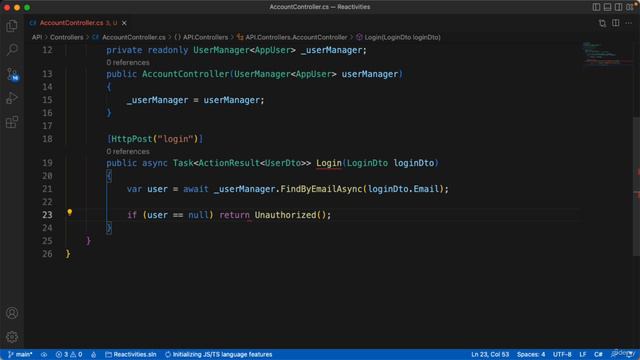
Task: Click the Reactivities.sln project selector
Action: (131, 354)
